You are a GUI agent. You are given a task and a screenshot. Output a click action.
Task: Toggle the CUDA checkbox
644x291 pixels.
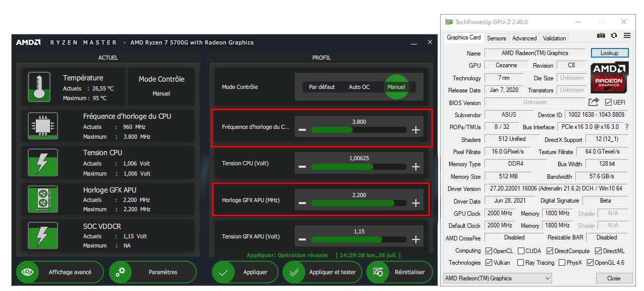click(x=520, y=251)
